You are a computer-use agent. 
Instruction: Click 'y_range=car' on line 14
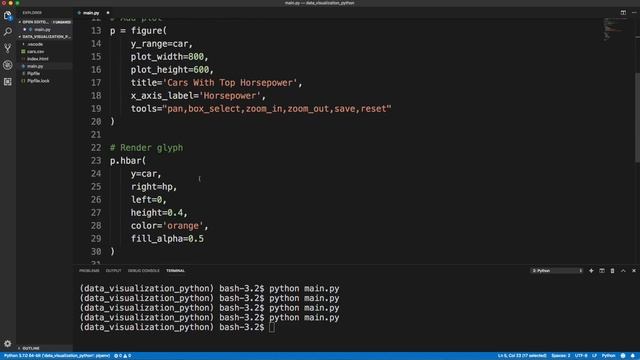point(160,44)
